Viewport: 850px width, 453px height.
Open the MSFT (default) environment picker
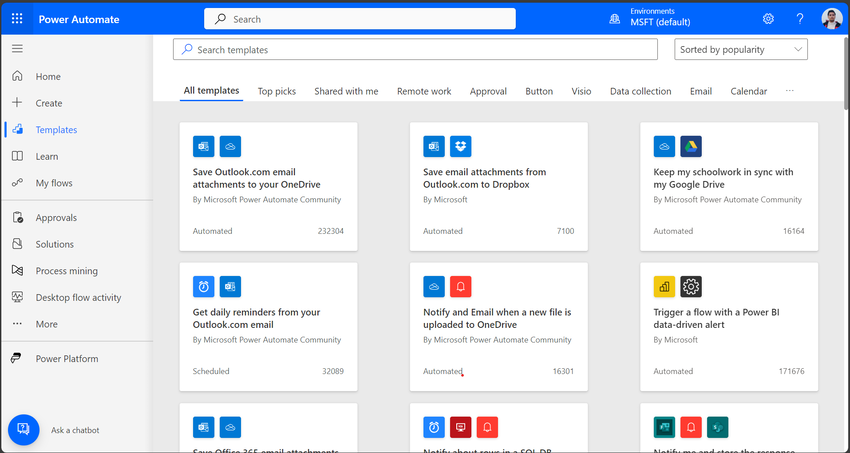click(x=660, y=22)
